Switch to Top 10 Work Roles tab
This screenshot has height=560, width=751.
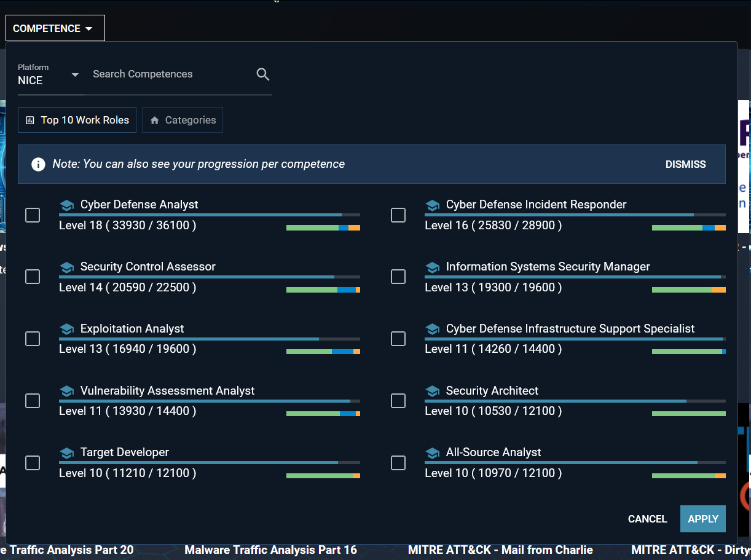[77, 120]
